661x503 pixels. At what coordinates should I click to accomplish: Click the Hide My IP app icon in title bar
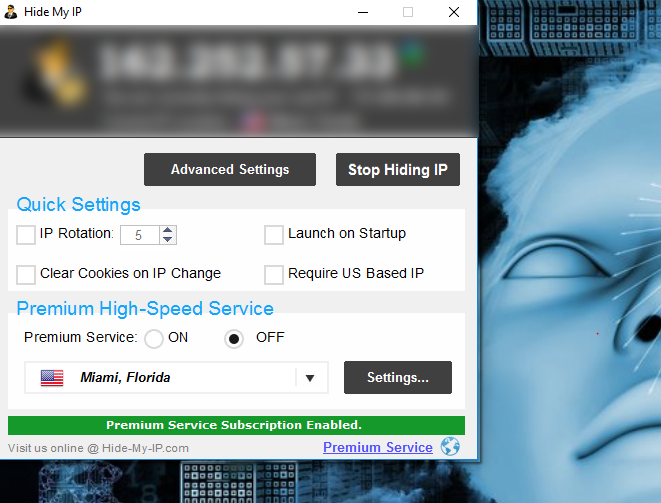(x=11, y=12)
